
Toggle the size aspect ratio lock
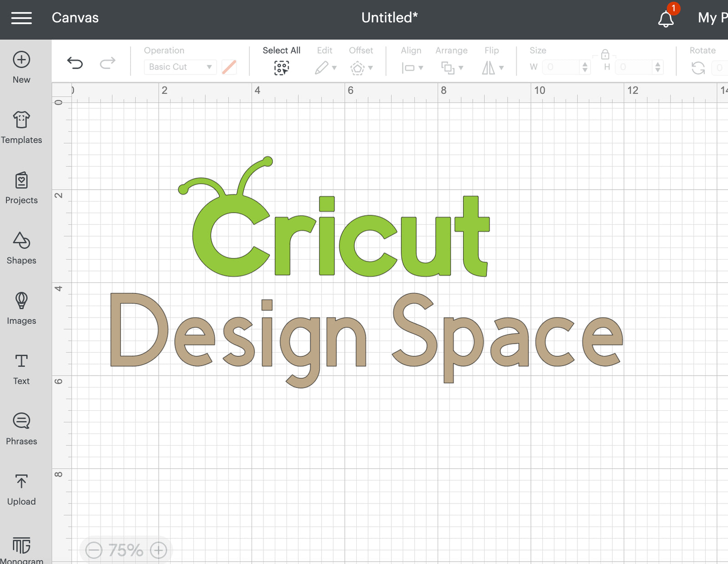pyautogui.click(x=605, y=55)
